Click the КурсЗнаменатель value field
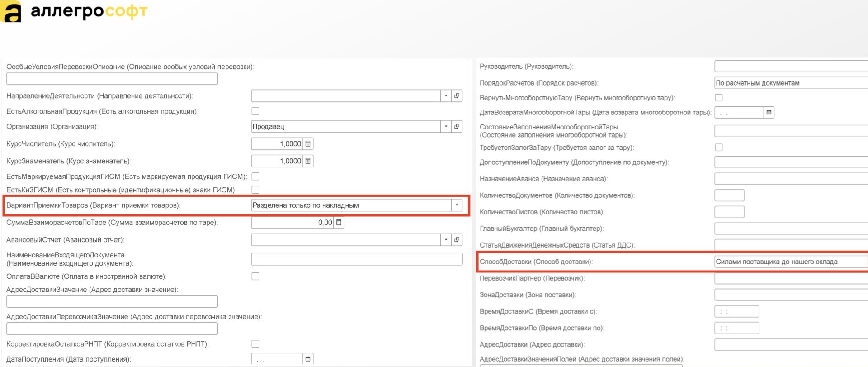 (x=277, y=161)
